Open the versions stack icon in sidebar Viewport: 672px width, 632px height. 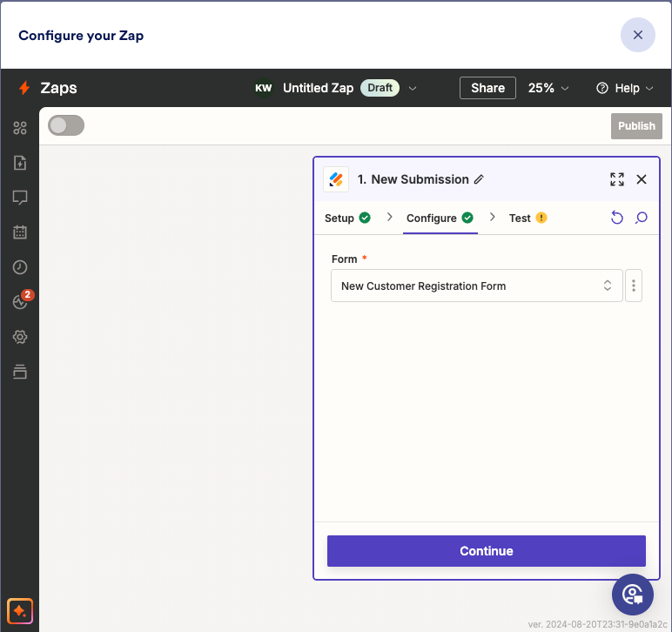pos(20,372)
